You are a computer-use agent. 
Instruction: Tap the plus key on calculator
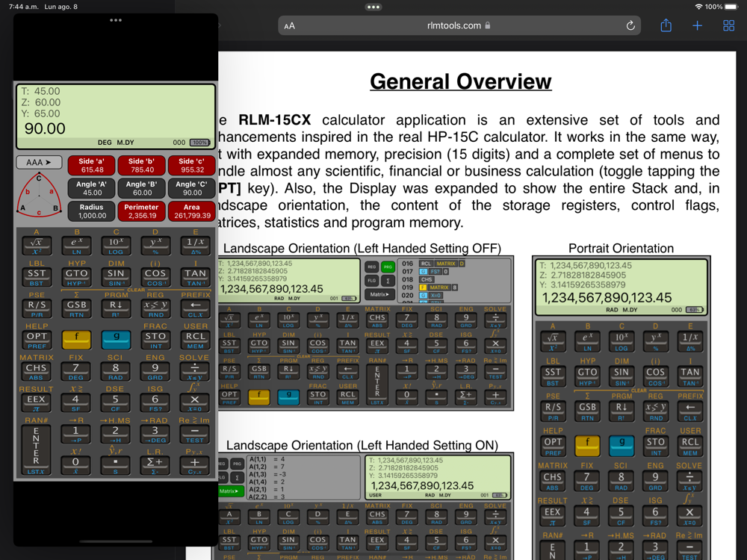pos(195,465)
